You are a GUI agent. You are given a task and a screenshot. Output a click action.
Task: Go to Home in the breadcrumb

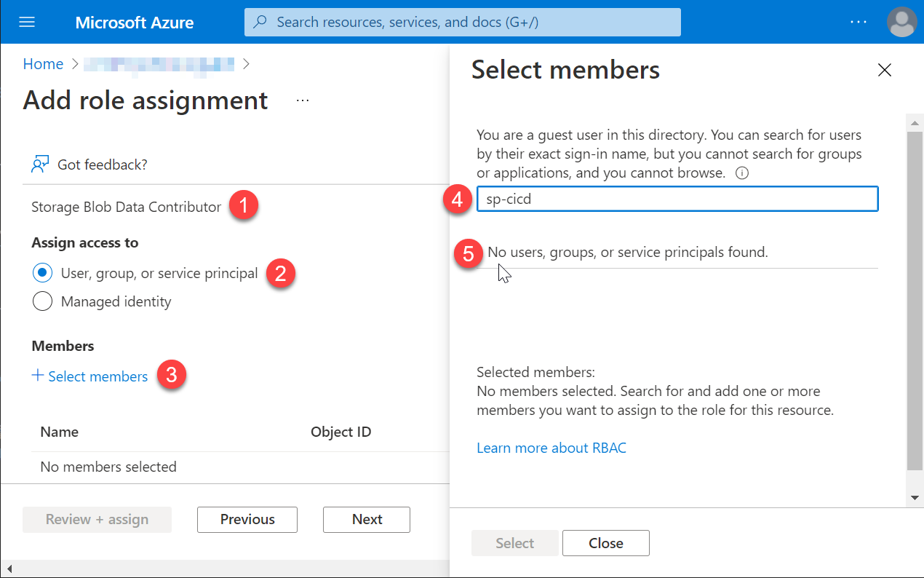(43, 64)
